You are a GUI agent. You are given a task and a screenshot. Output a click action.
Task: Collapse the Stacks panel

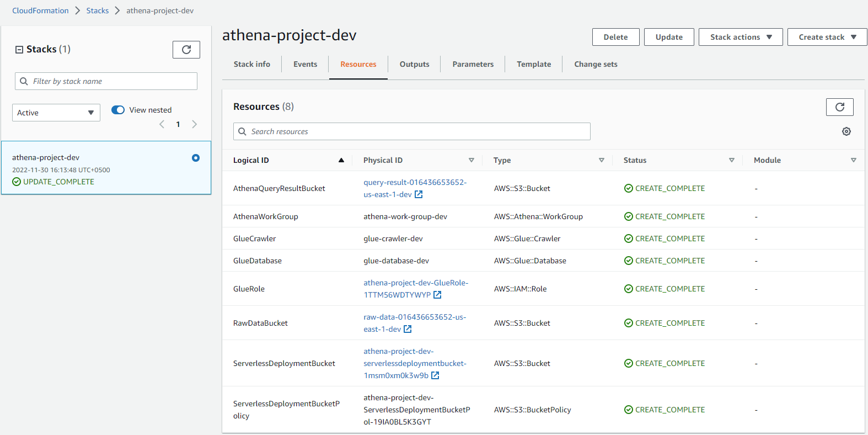pyautogui.click(x=19, y=50)
